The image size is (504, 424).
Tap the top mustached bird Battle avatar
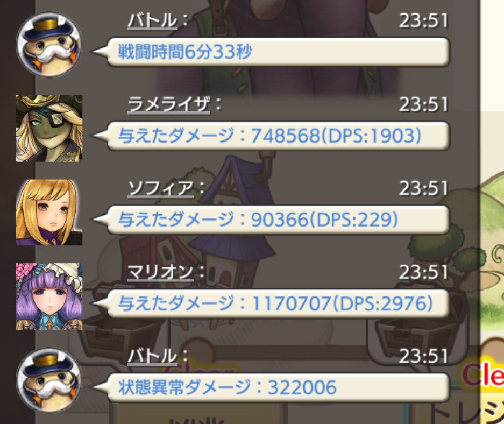(x=49, y=44)
